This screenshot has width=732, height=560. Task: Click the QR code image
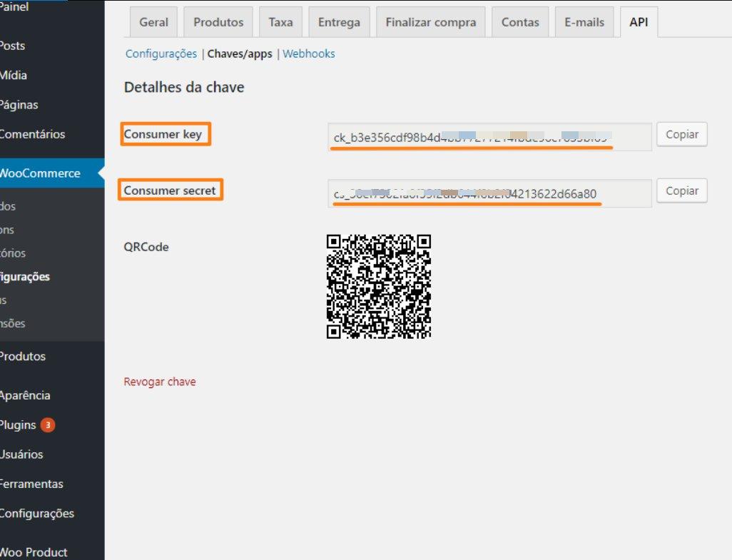pos(379,287)
